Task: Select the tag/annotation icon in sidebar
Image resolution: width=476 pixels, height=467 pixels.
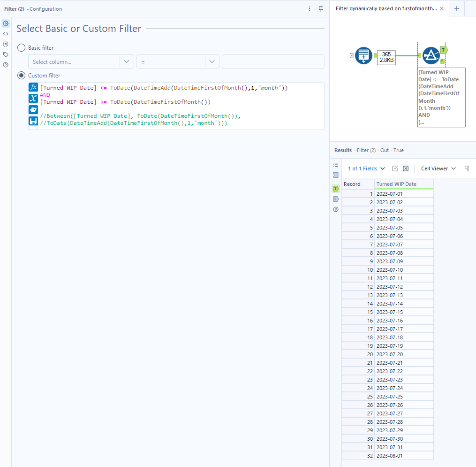Action: point(6,54)
